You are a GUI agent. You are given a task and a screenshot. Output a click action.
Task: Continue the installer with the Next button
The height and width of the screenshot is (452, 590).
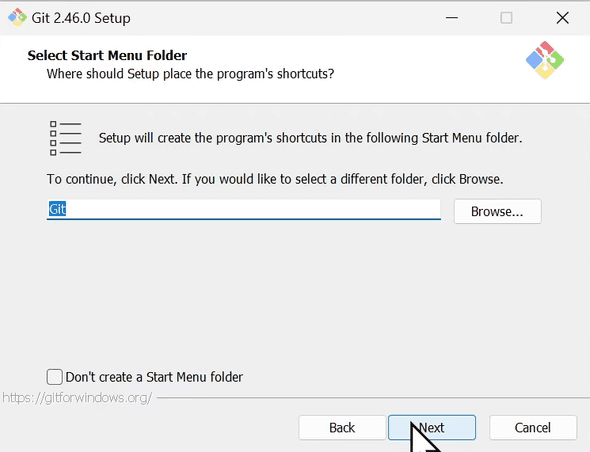(x=432, y=428)
